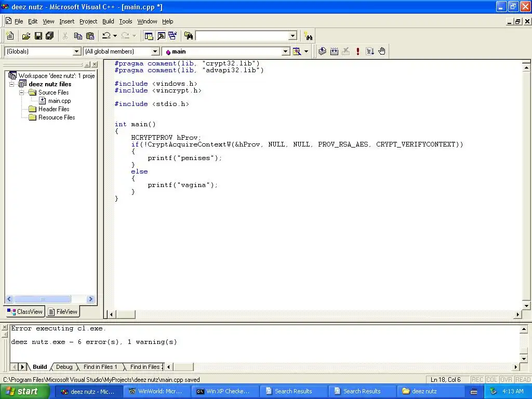Undo the last edit via toolbar arrow
532x399 pixels.
tap(106, 36)
